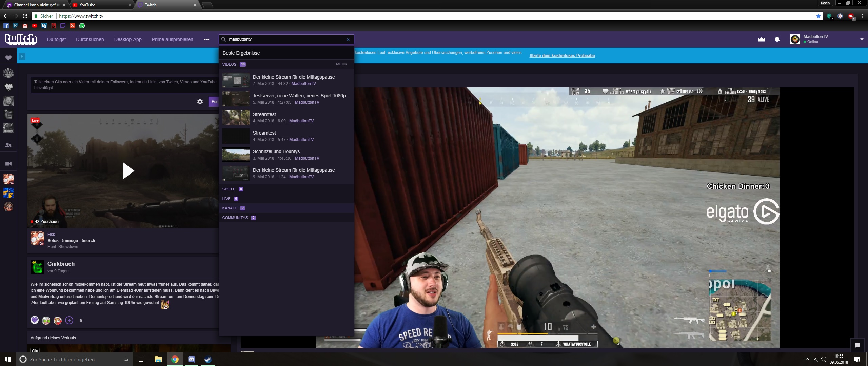The image size is (868, 366).
Task: Add reaction with plus icon on post
Action: (x=69, y=320)
